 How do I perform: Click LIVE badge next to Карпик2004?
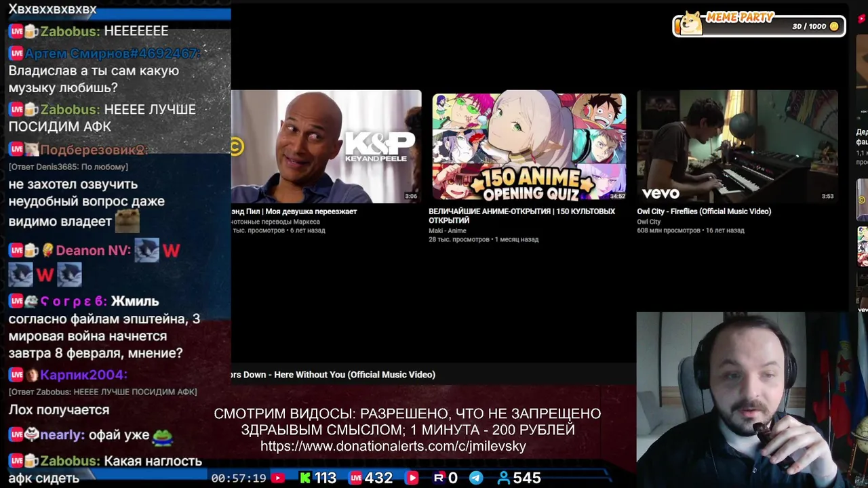tap(16, 375)
